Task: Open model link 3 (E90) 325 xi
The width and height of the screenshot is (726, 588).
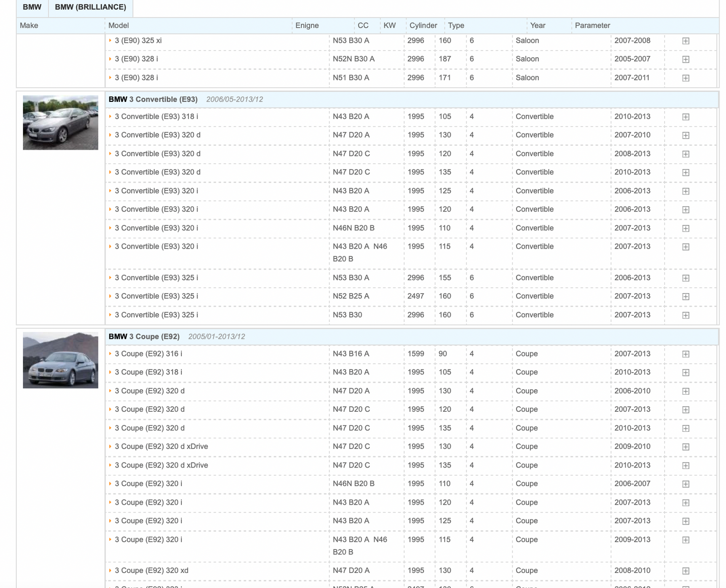Action: point(138,41)
